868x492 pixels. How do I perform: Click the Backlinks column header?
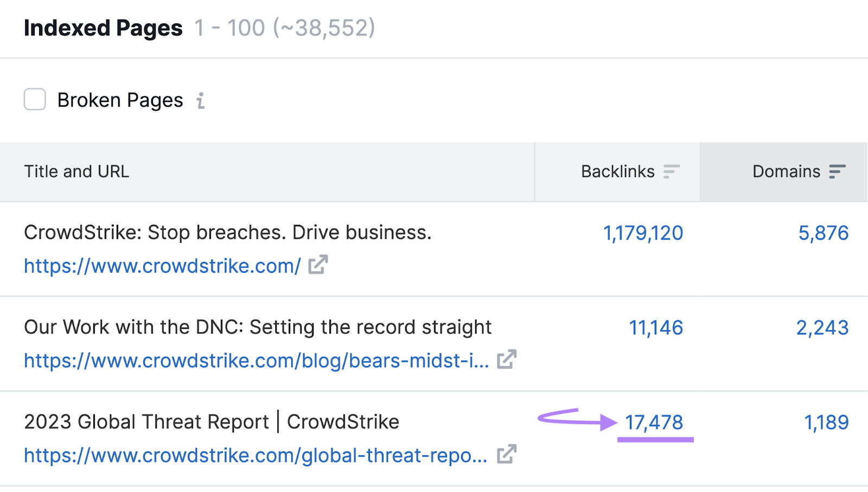(x=617, y=172)
